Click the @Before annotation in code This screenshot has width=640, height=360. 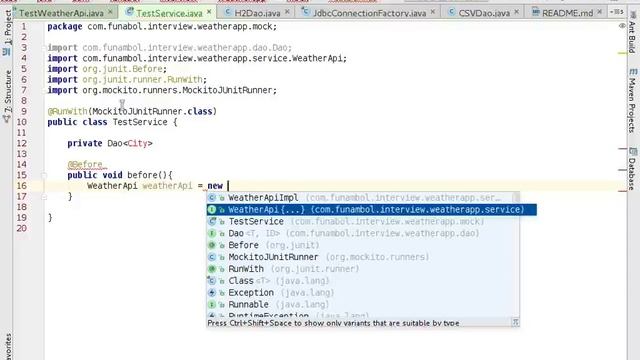pos(85,164)
